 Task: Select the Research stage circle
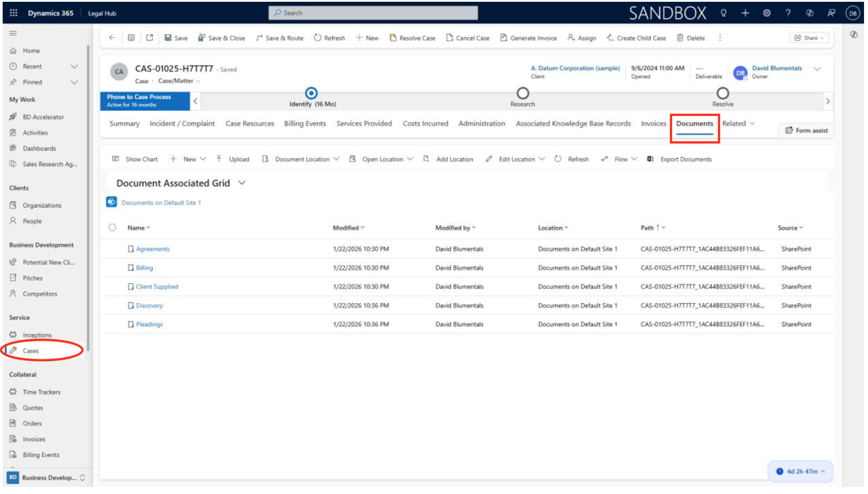[x=522, y=93]
